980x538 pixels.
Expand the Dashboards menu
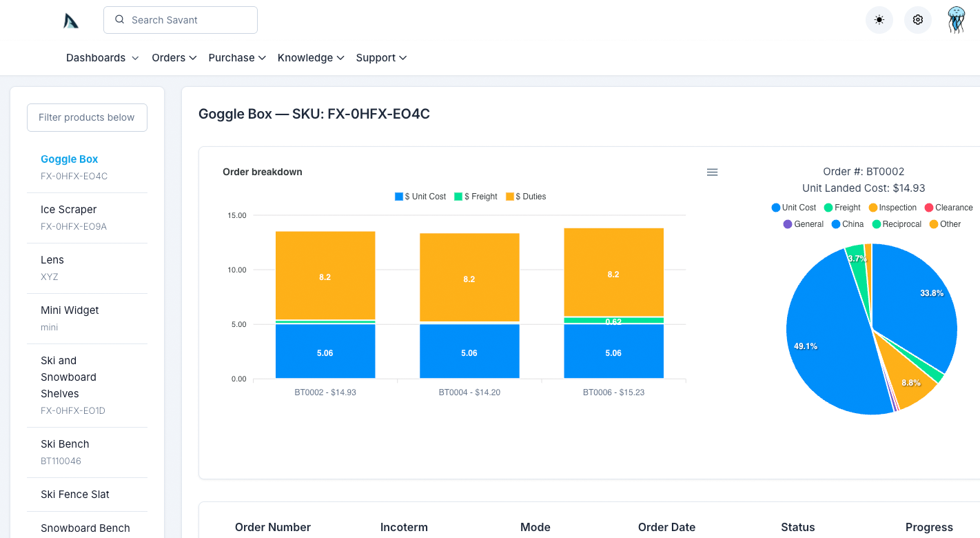click(102, 58)
